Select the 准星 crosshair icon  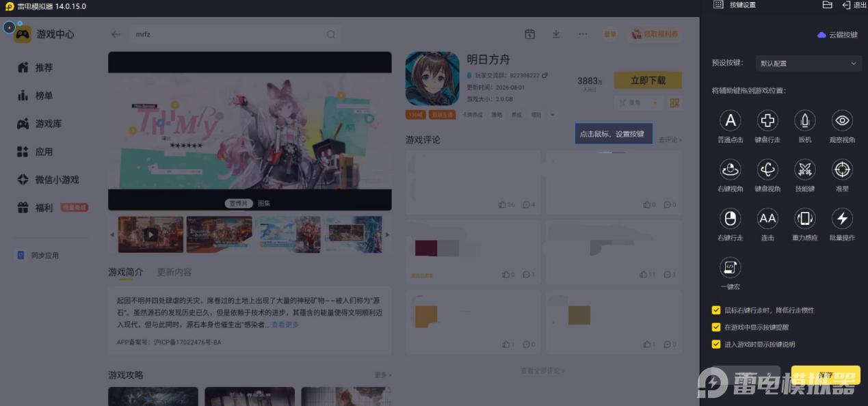click(x=842, y=170)
